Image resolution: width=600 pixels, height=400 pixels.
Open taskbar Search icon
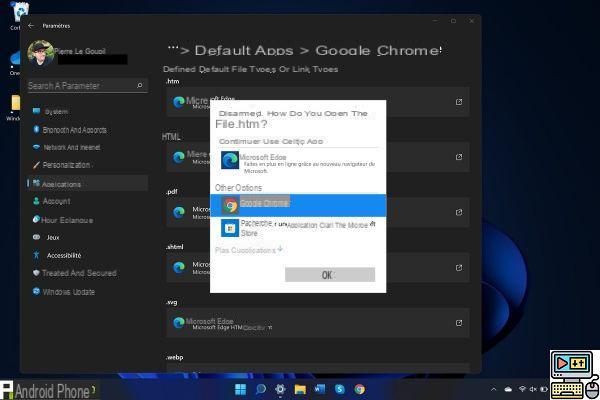coord(261,390)
